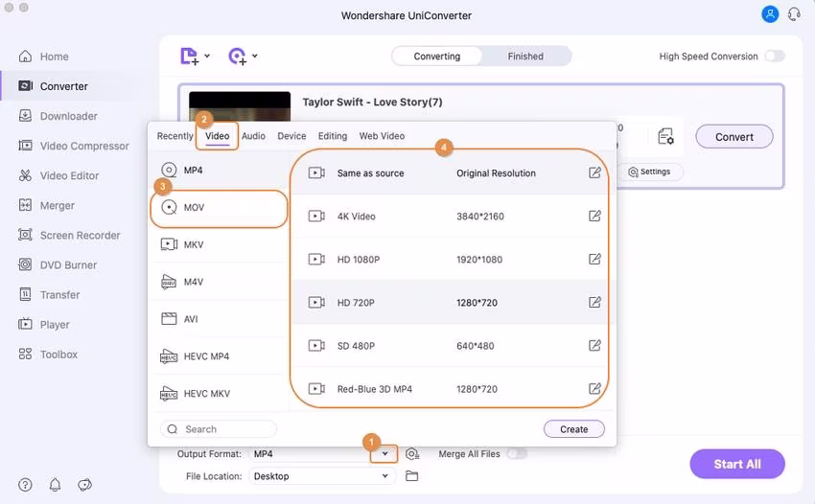Edit the Red-Blue 3D MP4 preset
This screenshot has height=504, width=815.
pos(594,389)
